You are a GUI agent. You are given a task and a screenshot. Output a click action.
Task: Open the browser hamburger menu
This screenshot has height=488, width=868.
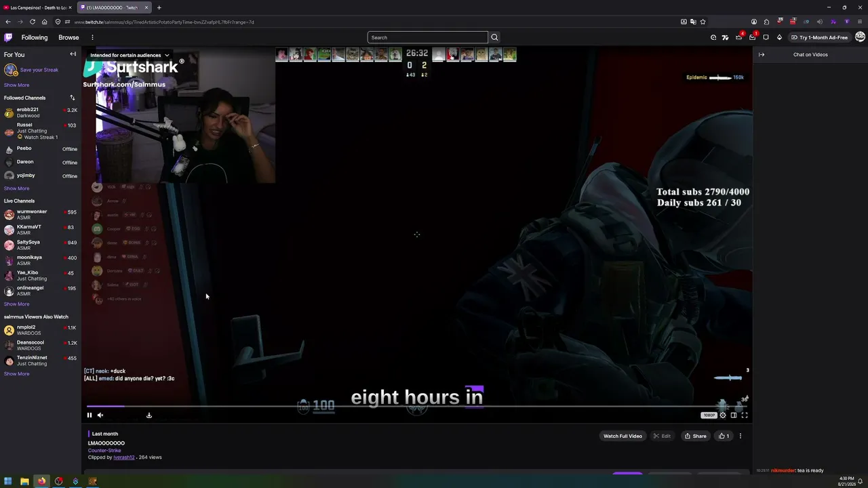860,22
